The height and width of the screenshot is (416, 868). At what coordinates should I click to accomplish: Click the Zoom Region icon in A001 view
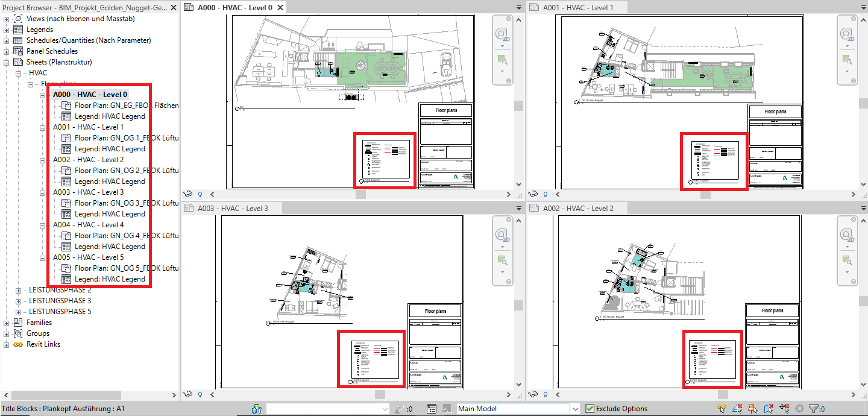846,59
